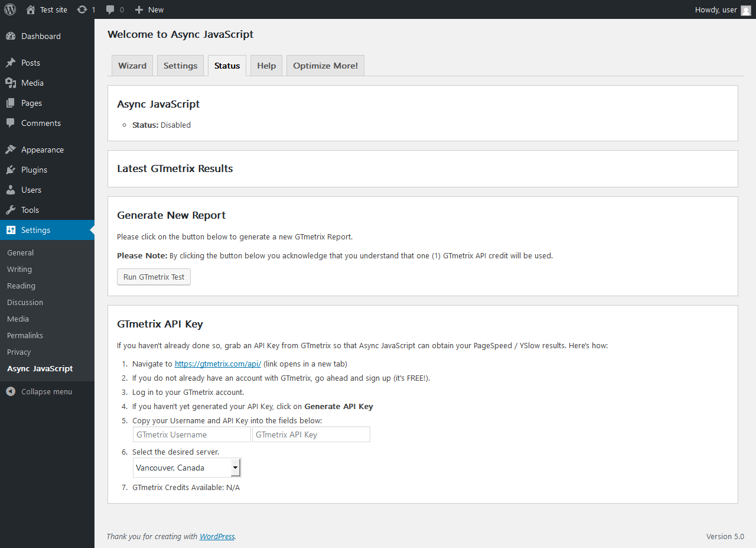
Task: Open the New content menu
Action: 149,9
